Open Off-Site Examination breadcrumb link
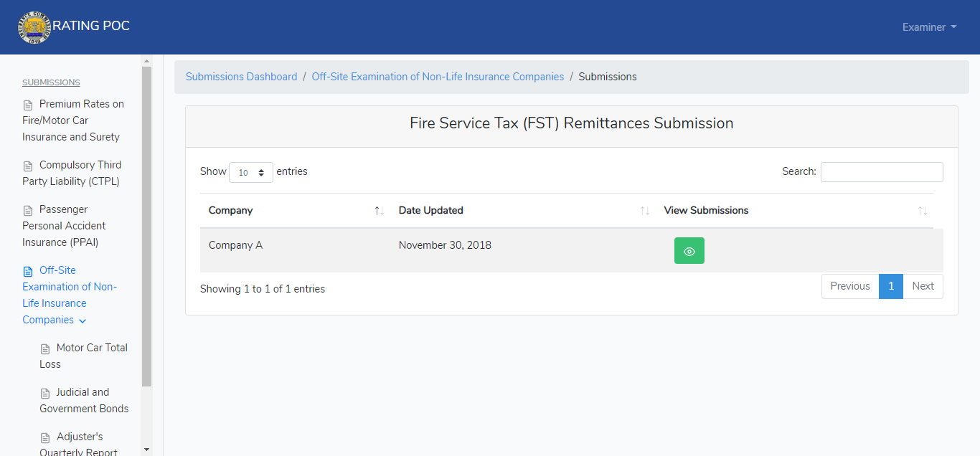 tap(438, 77)
